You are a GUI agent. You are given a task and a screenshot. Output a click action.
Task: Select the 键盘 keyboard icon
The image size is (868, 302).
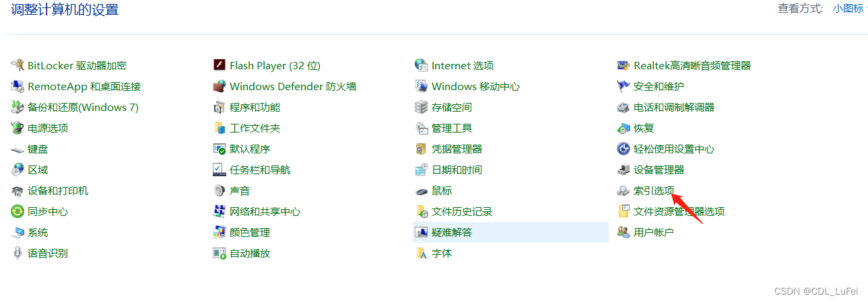click(x=18, y=149)
